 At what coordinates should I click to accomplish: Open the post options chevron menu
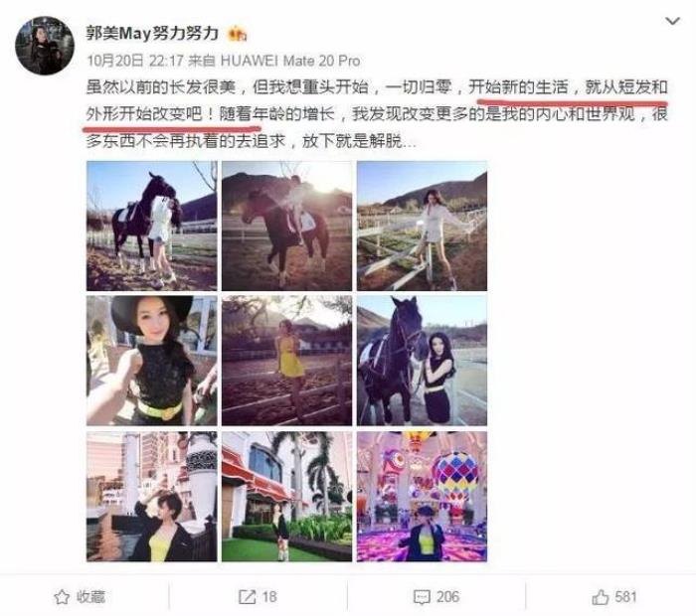click(672, 21)
